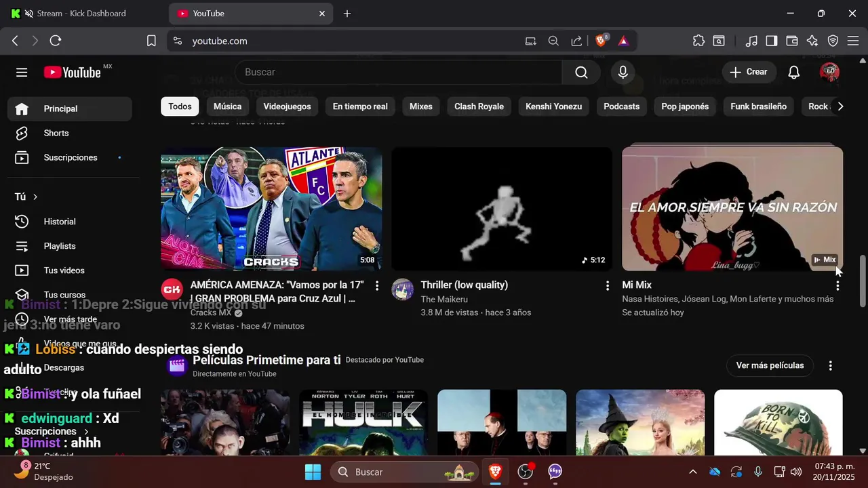Click the page vertical scrollbar
This screenshot has width=868, height=488.
pos(863,281)
